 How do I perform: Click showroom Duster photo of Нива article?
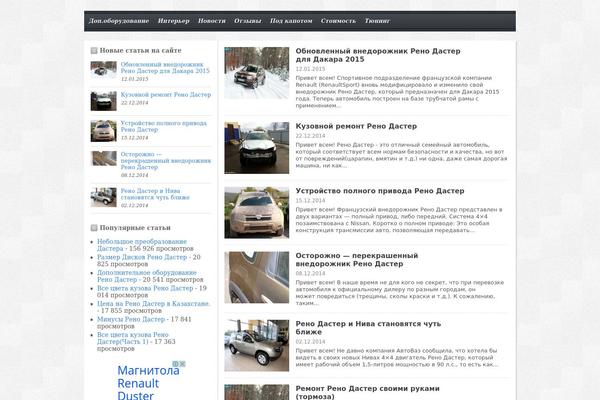[x=257, y=346]
